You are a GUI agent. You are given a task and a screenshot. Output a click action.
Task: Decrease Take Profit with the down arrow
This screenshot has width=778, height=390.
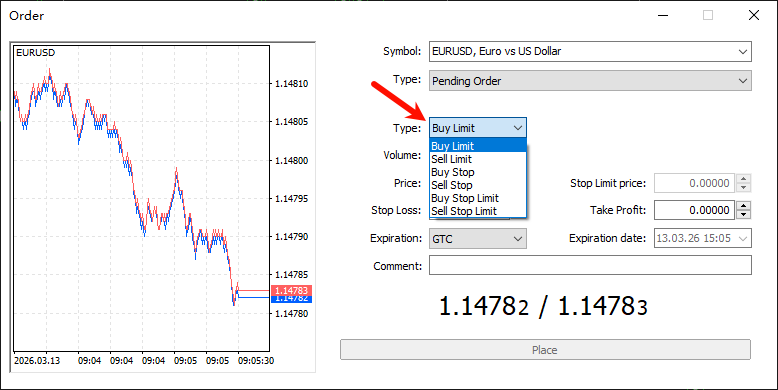743,214
